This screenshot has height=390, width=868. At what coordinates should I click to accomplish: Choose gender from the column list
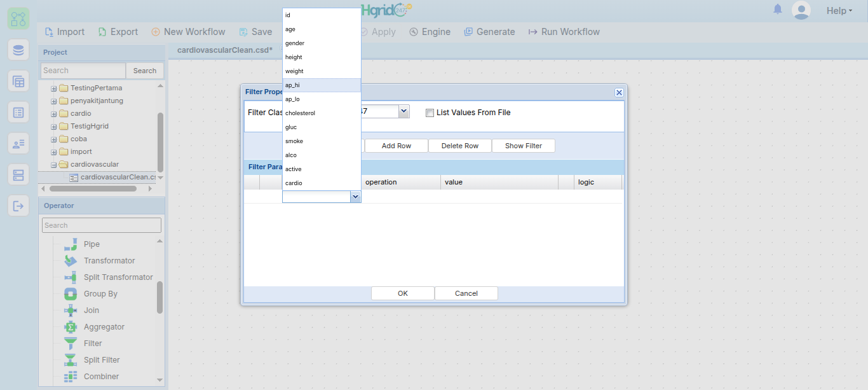(322, 43)
